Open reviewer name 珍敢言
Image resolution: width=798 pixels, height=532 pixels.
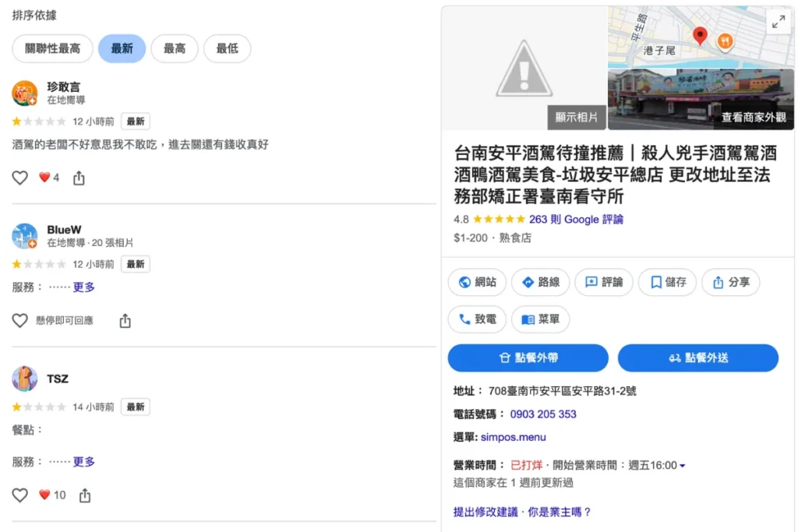coord(64,87)
